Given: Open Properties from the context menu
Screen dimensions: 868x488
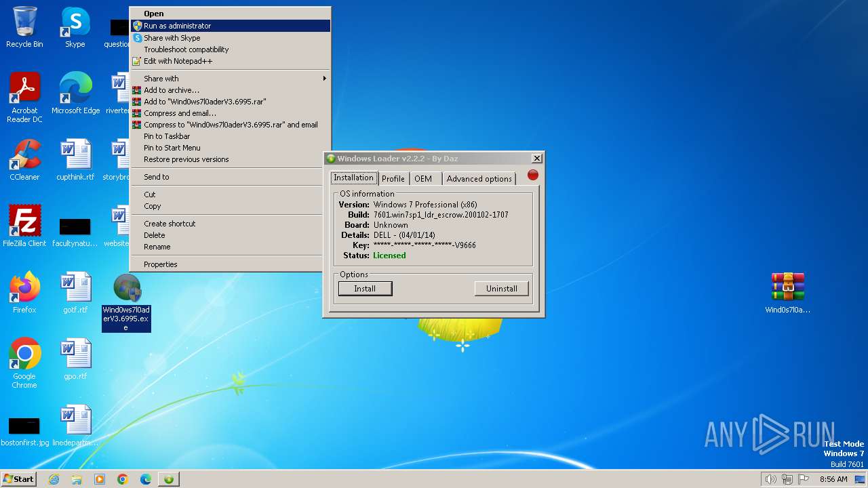Looking at the screenshot, I should coord(231,264).
